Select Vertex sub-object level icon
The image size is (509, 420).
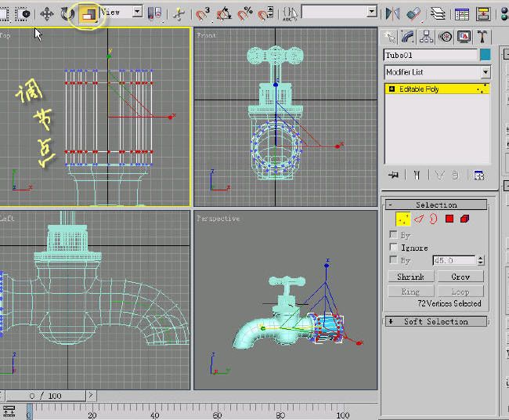point(403,219)
